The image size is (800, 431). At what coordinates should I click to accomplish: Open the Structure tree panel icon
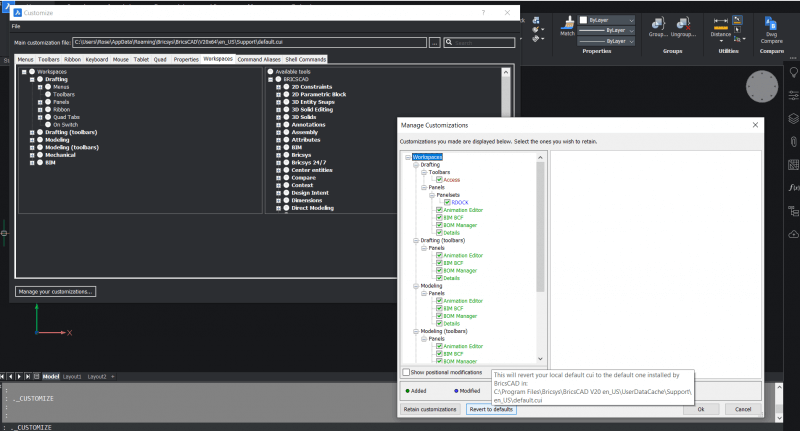[793, 211]
